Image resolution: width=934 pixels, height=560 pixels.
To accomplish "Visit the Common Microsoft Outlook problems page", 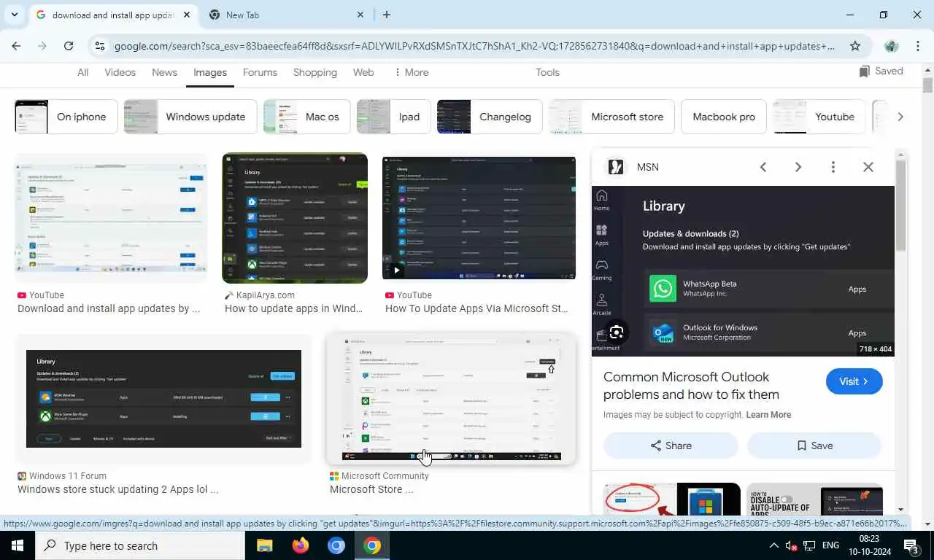I will (x=854, y=381).
